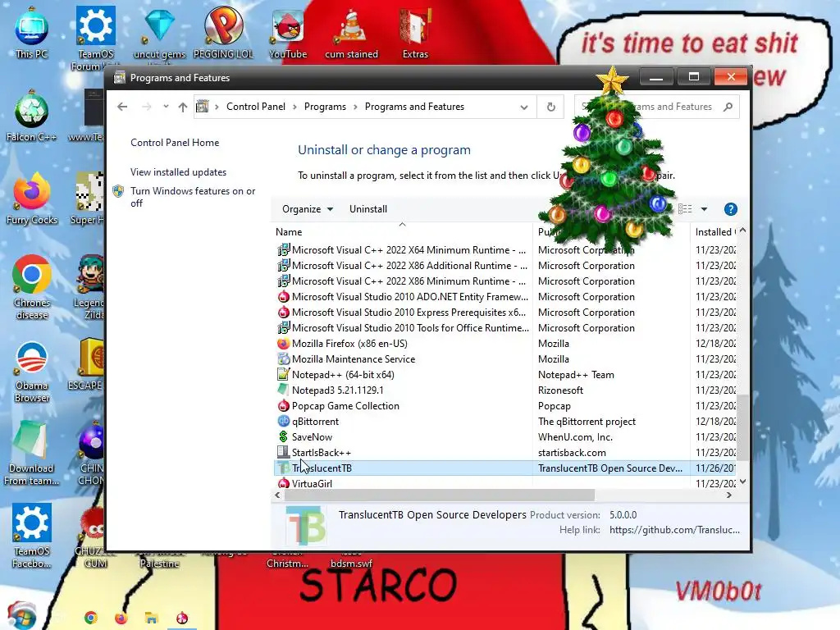Image resolution: width=840 pixels, height=630 pixels.
Task: Open Turn Windows features on or off
Action: (193, 197)
